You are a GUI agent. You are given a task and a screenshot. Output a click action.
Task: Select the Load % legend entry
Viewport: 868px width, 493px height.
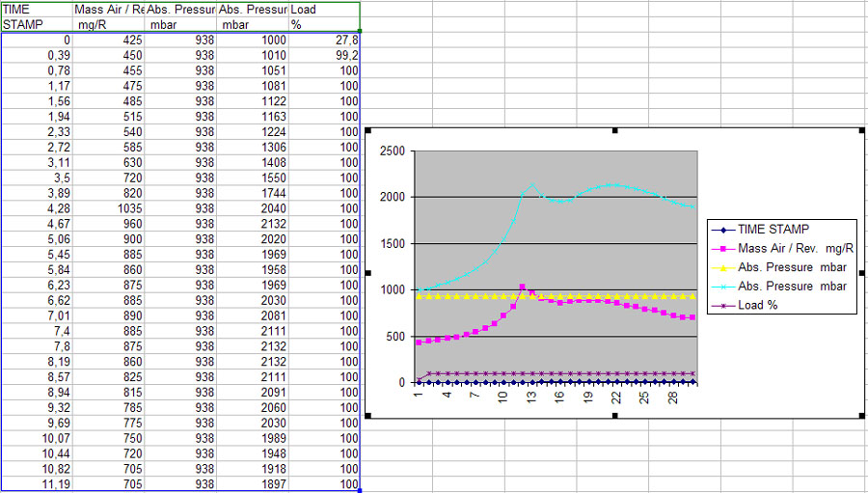(759, 305)
